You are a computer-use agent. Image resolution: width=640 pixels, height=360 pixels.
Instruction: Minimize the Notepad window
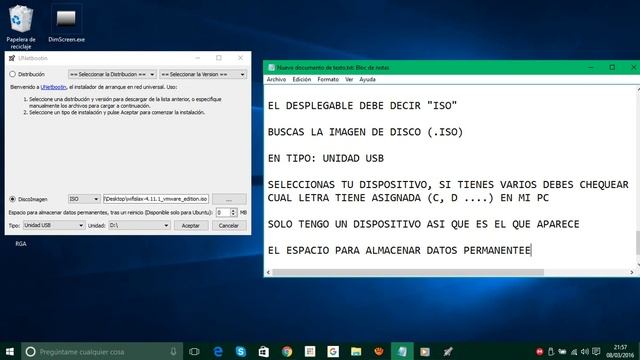click(591, 67)
